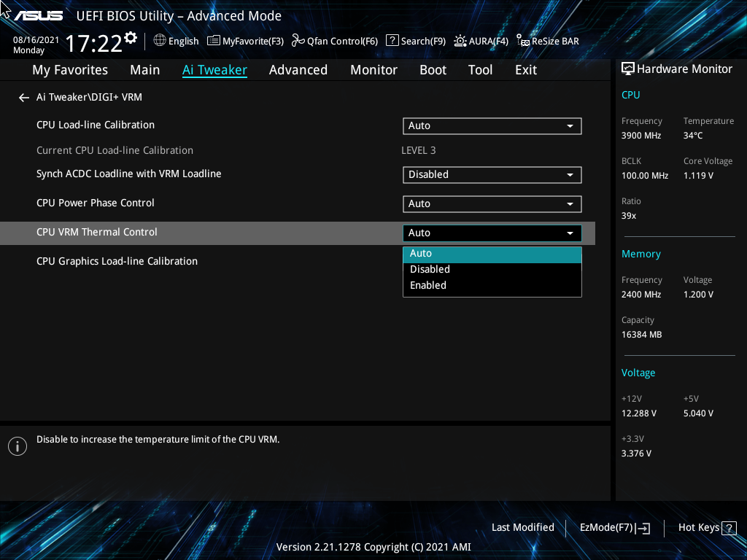Click 3900 MHz CPU frequency value
This screenshot has height=560, width=747.
pos(640,136)
